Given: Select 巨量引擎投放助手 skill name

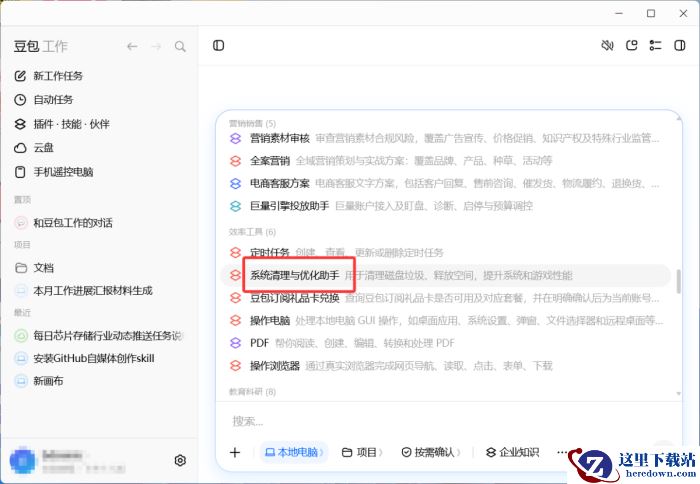Looking at the screenshot, I should click(289, 206).
